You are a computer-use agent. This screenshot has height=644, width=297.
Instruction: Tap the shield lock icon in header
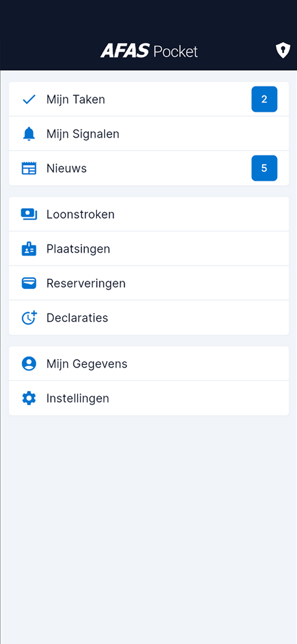click(283, 51)
